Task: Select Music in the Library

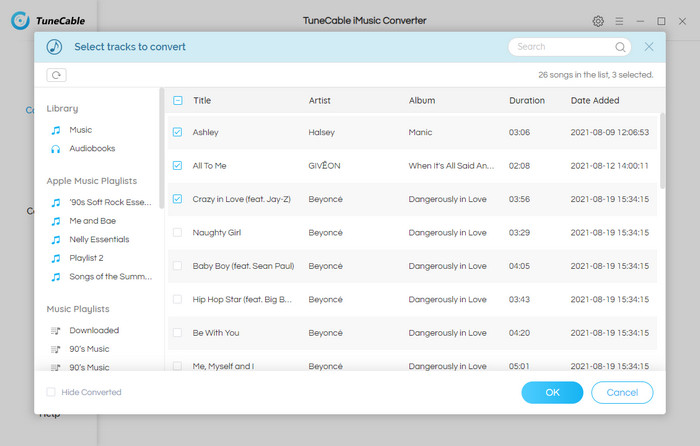Action: pyautogui.click(x=81, y=130)
